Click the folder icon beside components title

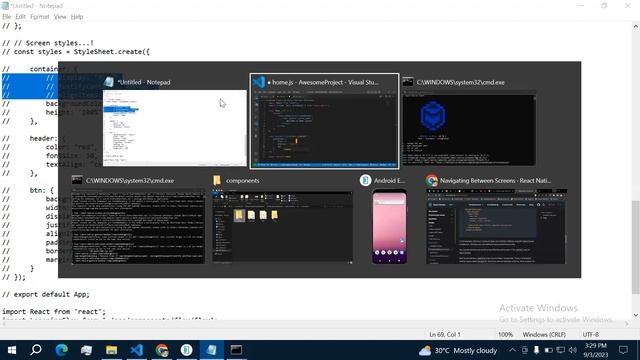[217, 180]
